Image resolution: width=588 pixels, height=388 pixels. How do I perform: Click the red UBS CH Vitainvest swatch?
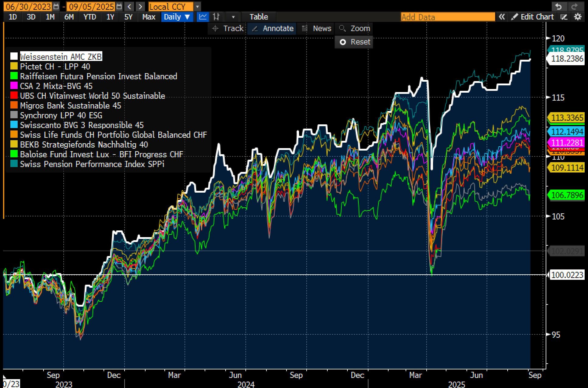(14, 96)
